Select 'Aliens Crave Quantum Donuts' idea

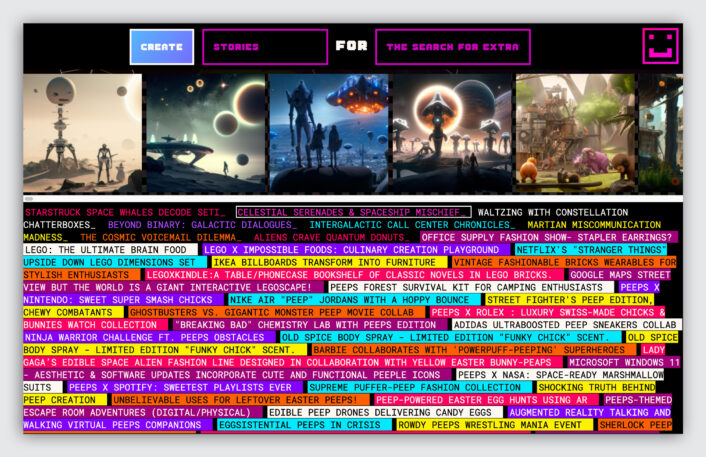(x=330, y=237)
